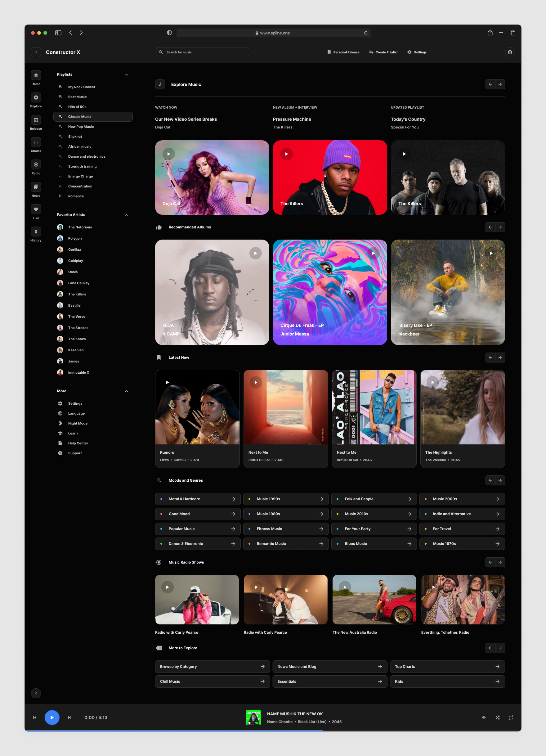The width and height of the screenshot is (546, 756).
Task: Open the Charts icon in the sidebar
Action: pyautogui.click(x=36, y=142)
